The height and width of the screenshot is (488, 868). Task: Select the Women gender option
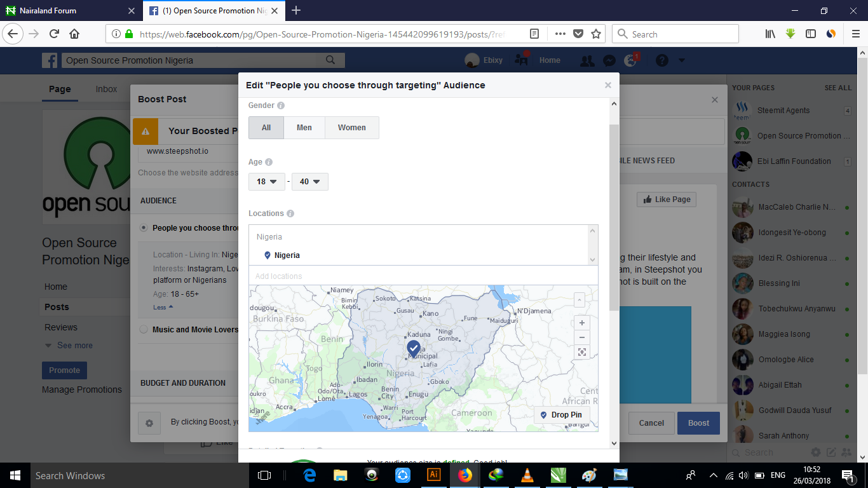(x=351, y=128)
